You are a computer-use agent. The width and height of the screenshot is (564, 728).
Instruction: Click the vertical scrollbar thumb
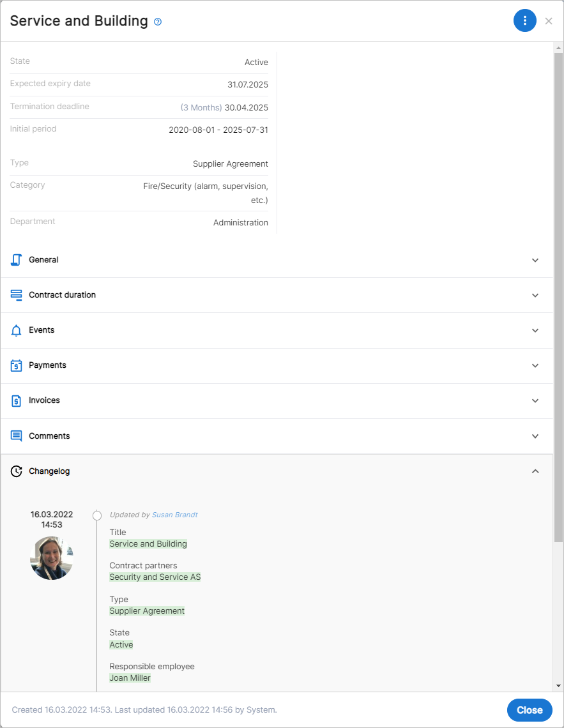(x=558, y=297)
